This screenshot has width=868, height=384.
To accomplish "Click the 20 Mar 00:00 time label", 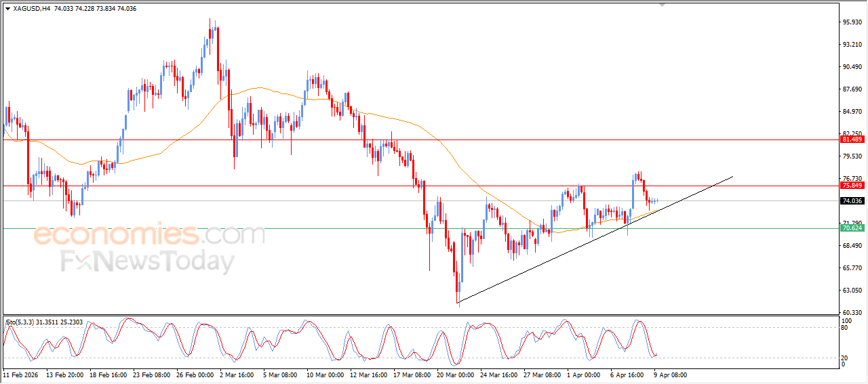I will (x=455, y=375).
